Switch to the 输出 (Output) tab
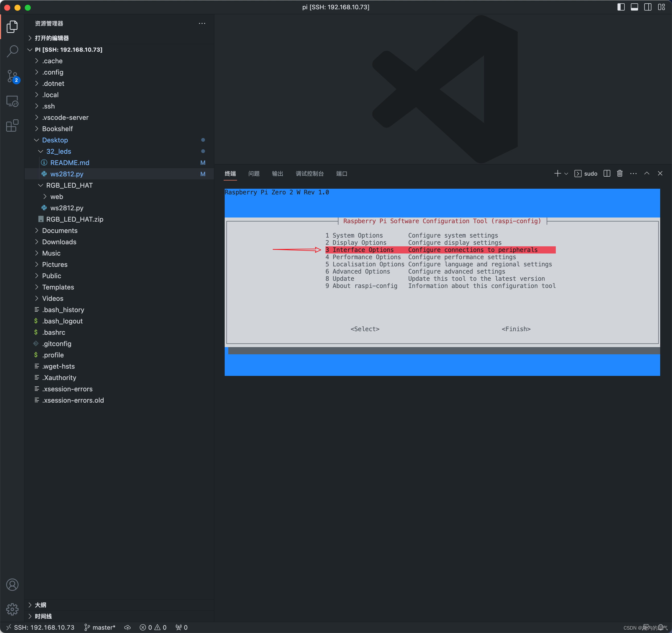The image size is (672, 633). [x=278, y=174]
